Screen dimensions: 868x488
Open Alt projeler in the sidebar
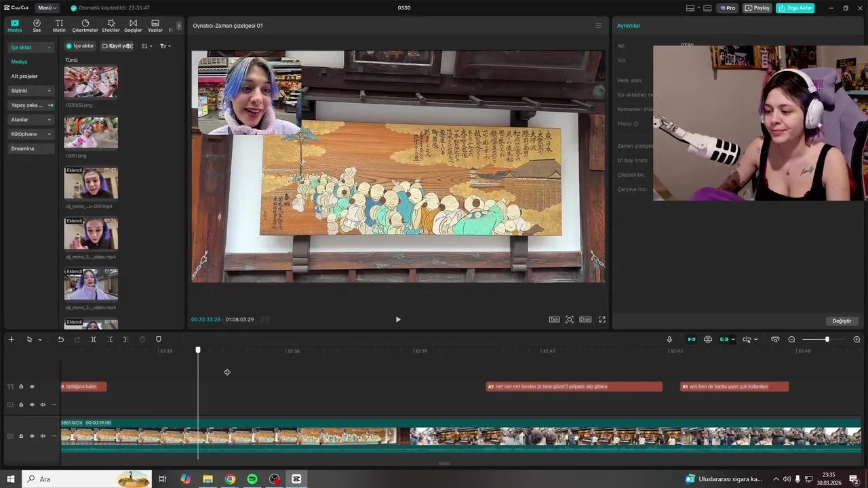click(24, 76)
